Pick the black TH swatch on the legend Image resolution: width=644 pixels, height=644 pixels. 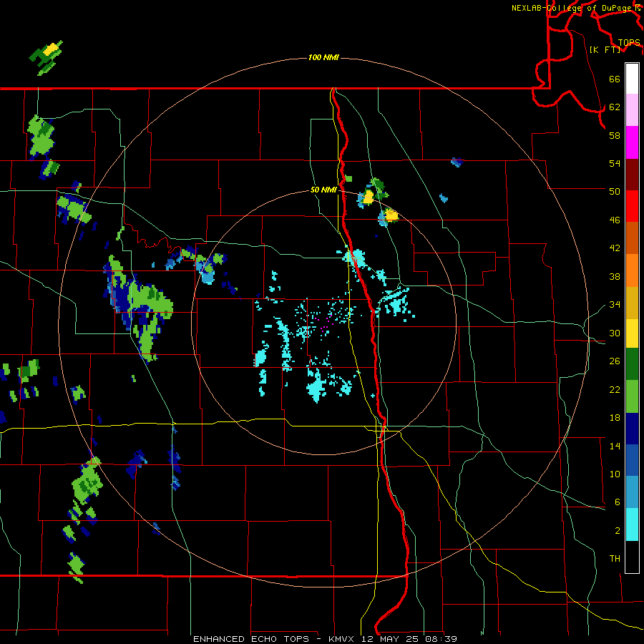(632, 557)
